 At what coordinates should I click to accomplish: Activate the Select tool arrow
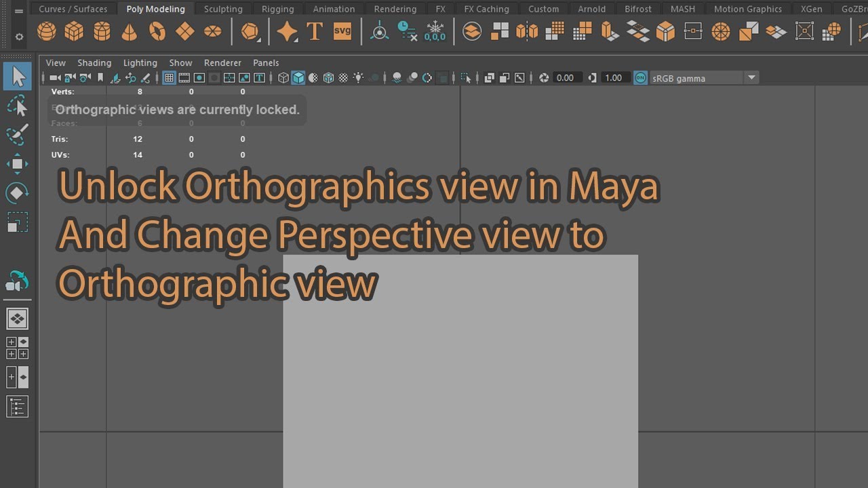point(18,77)
